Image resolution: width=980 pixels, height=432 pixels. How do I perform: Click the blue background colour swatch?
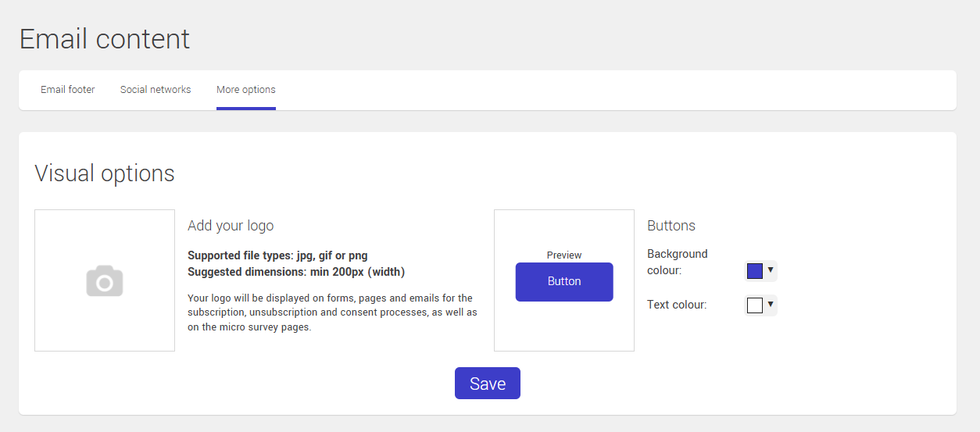point(755,271)
